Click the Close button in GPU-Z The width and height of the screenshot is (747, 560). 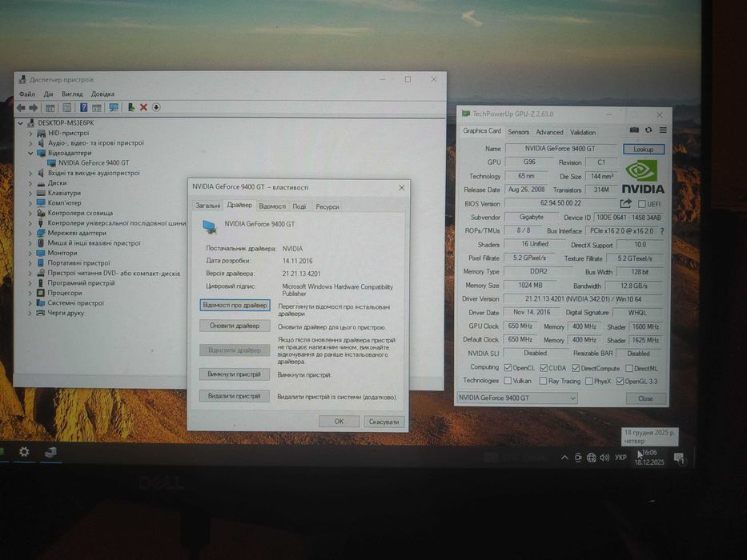[645, 398]
